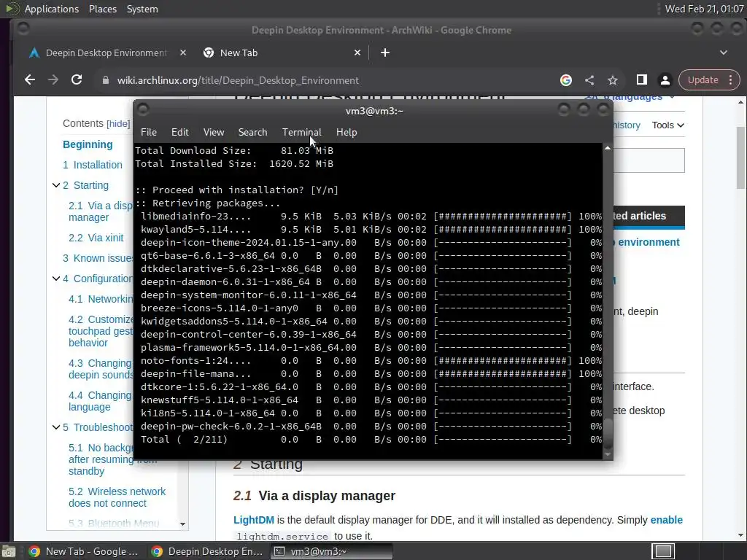The width and height of the screenshot is (747, 560).
Task: Click Chrome icon of Deepin taskbar entry
Action: point(157,551)
